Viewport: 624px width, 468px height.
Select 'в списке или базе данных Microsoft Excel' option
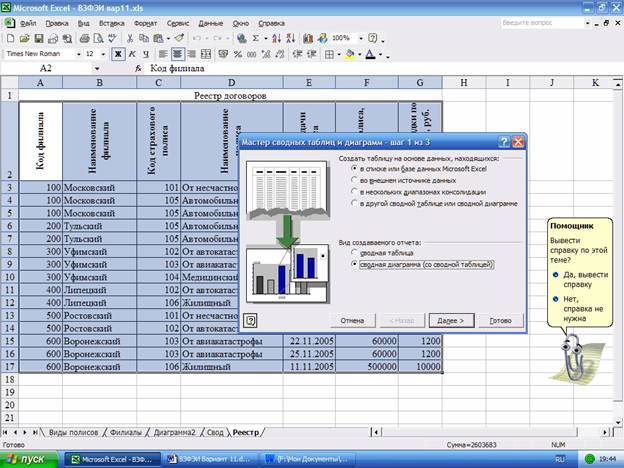click(419, 169)
